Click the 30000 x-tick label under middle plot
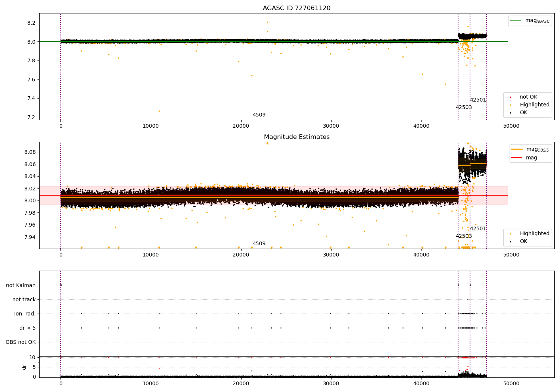Viewport: 560px width, 392px height. tap(331, 255)
